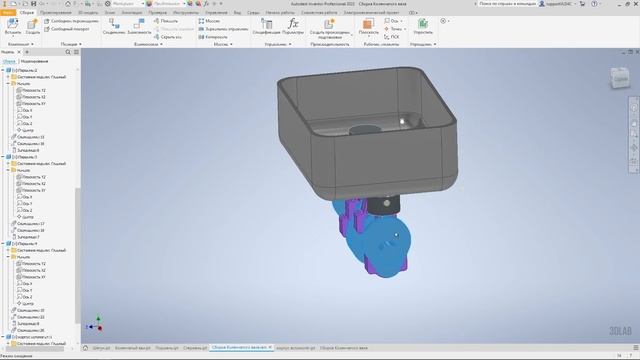Open the корпус вспомогат.ipt document tab
Screen dimensions: 640x360
pyautogui.click(x=296, y=348)
